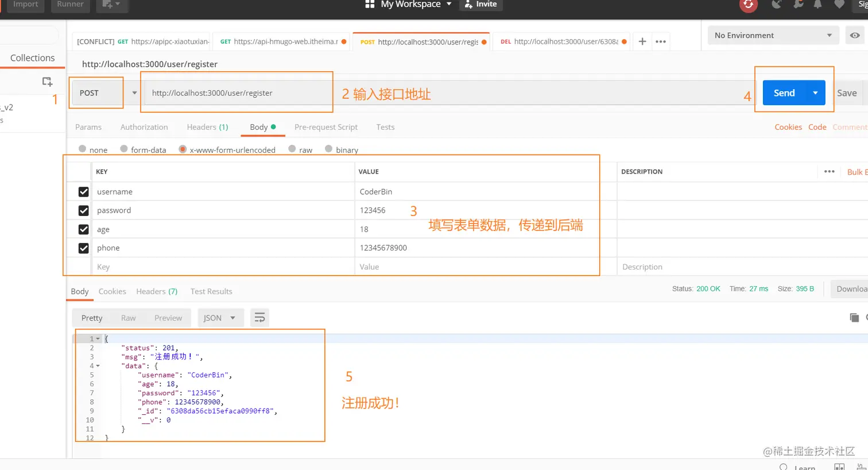This screenshot has height=470, width=868.
Task: Switch response view to Preview
Action: 168,318
